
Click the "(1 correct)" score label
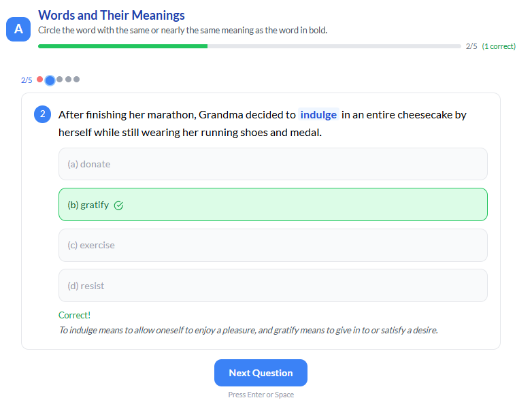(x=499, y=46)
